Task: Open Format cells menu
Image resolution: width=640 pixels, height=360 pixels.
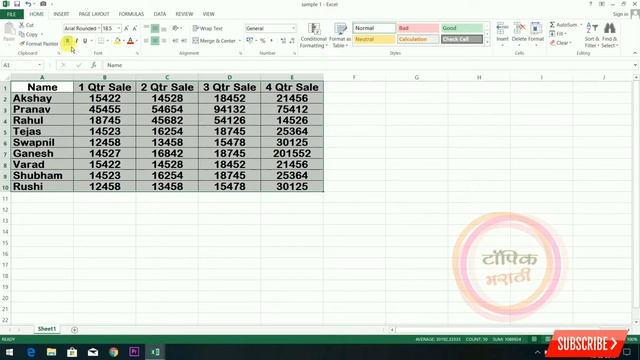Action: 536,33
